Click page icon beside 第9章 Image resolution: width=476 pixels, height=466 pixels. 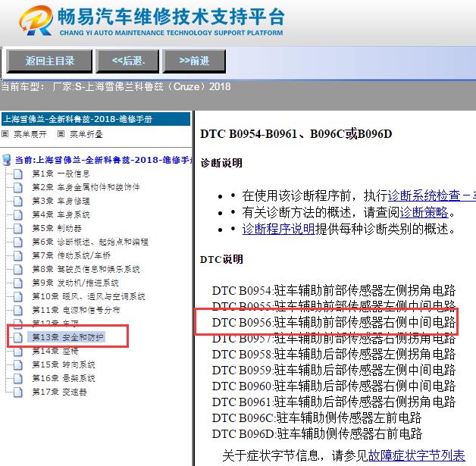[18, 283]
